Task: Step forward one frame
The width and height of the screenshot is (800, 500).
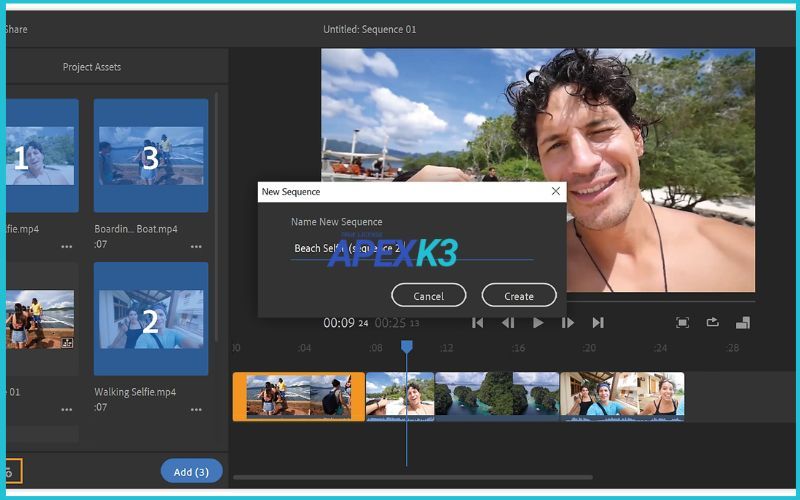Action: pos(568,322)
